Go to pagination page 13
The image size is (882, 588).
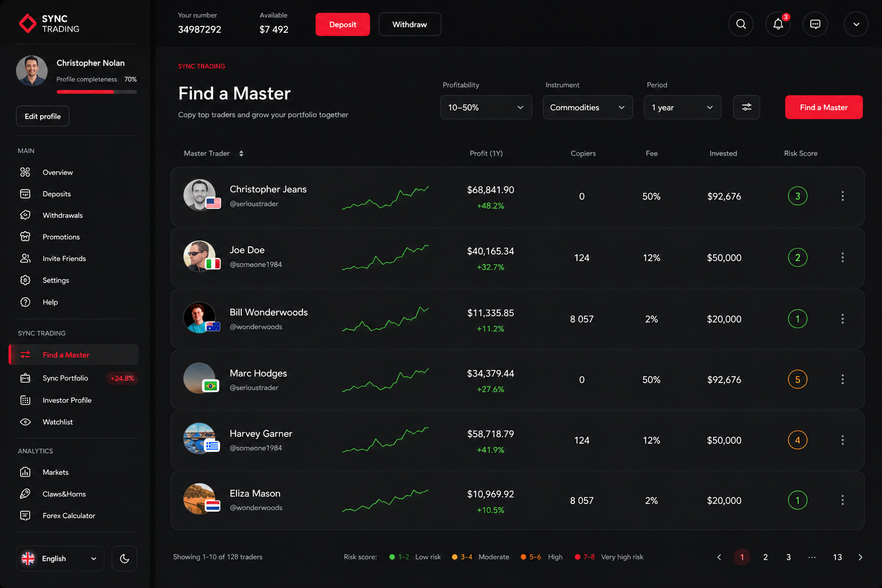(837, 557)
